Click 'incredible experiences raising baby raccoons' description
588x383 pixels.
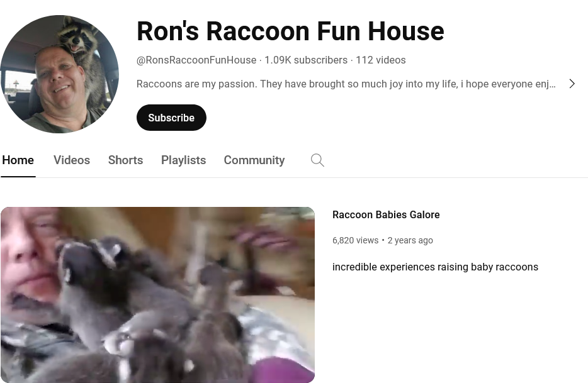click(x=435, y=267)
